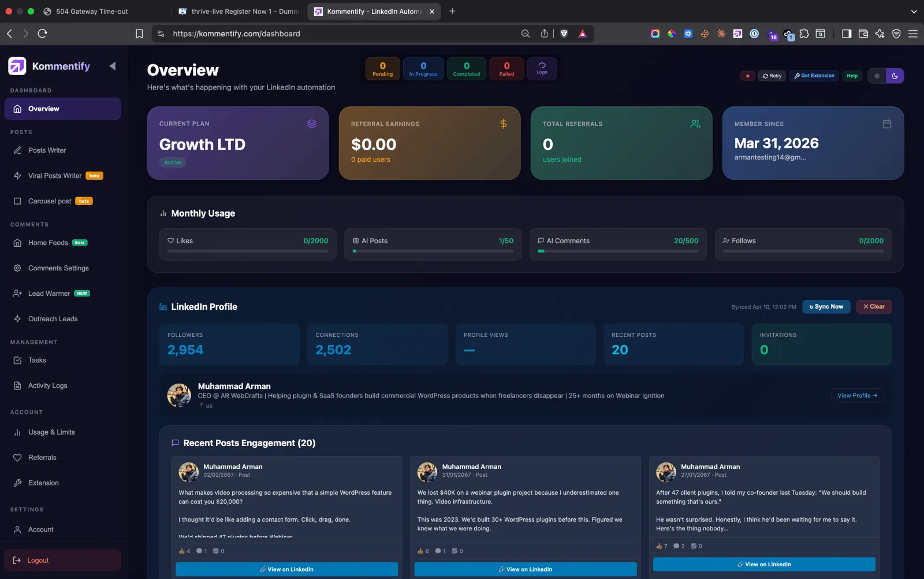Click the Connections 2,502 card
The image size is (924, 579).
tap(378, 344)
